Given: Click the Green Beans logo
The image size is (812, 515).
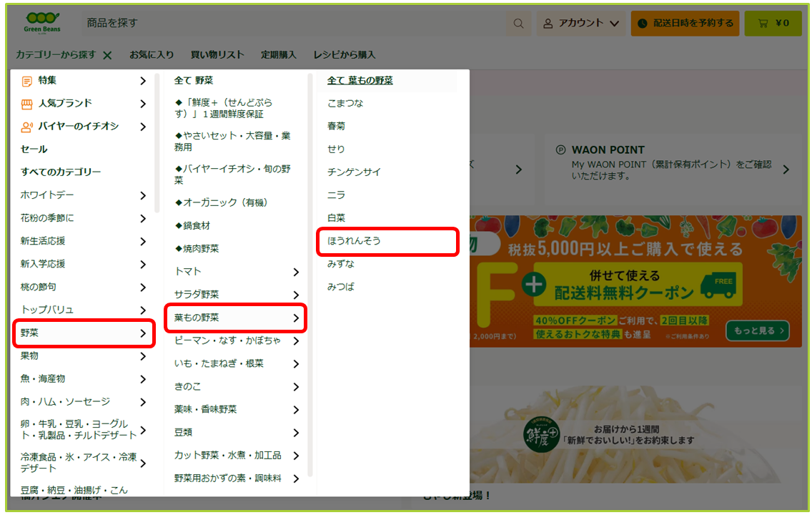Looking at the screenshot, I should click(x=42, y=23).
